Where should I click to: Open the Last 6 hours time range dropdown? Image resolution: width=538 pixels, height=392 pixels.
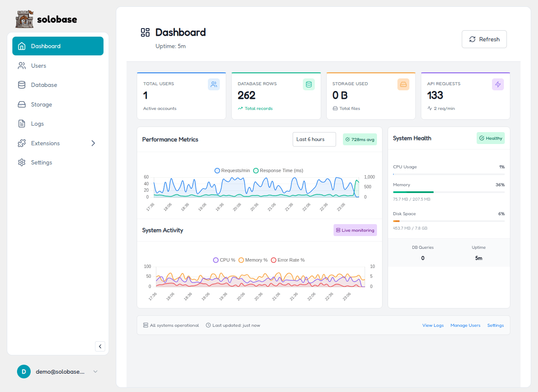pos(314,139)
